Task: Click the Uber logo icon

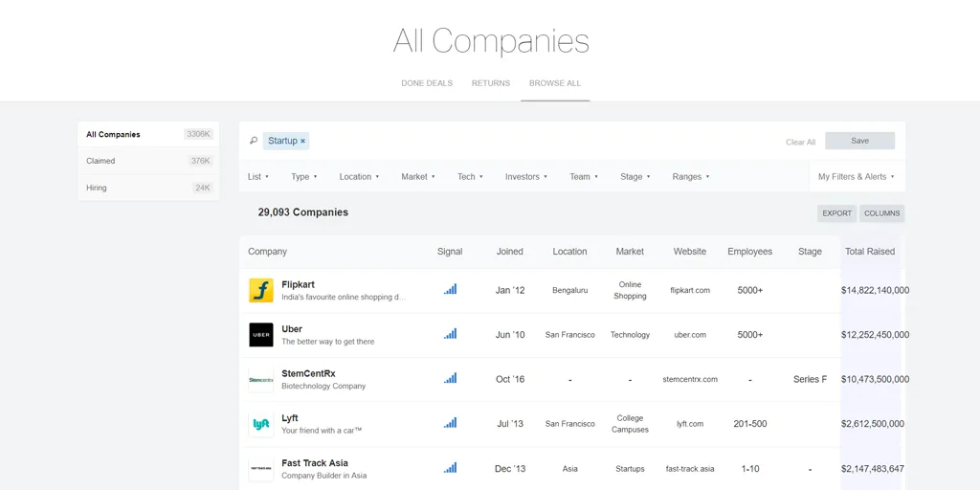Action: (x=260, y=335)
